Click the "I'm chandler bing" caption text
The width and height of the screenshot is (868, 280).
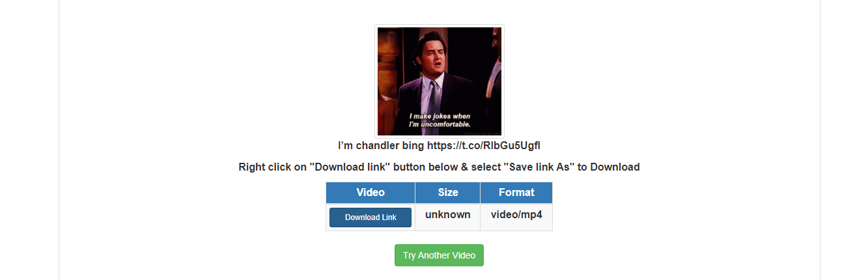pos(381,145)
